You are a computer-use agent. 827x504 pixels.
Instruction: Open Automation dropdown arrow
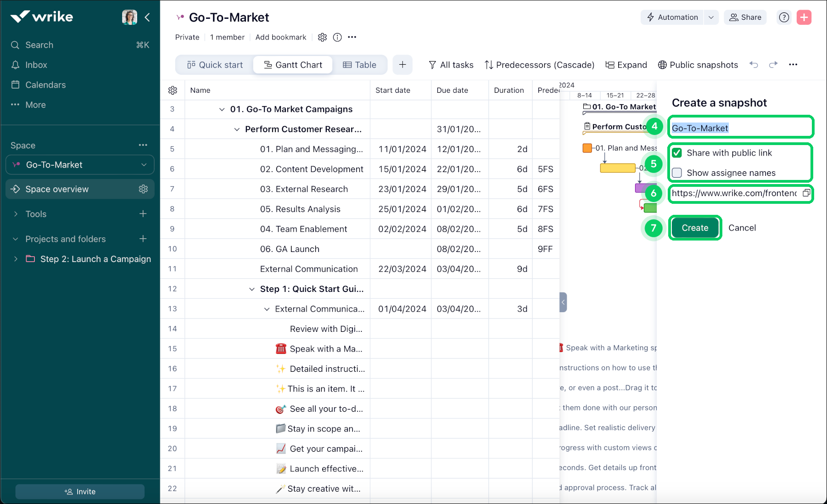point(711,17)
